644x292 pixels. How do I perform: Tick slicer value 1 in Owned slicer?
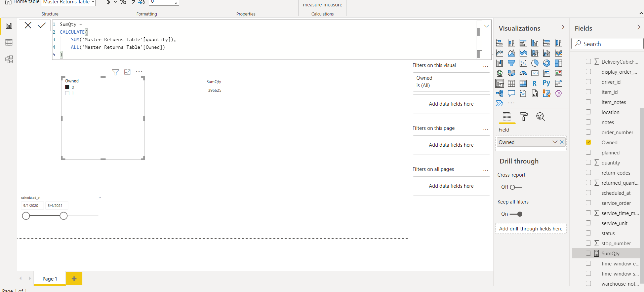click(67, 93)
